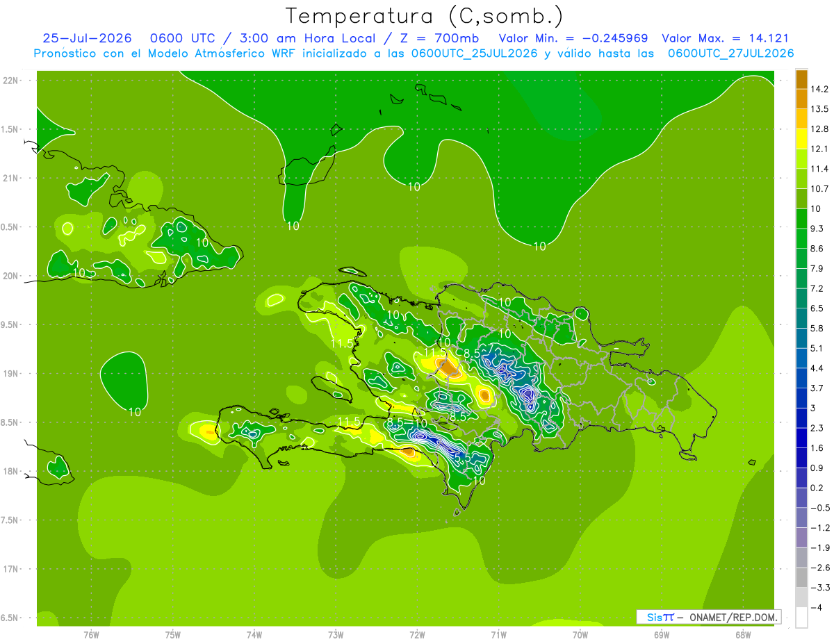Select the colorbar swatch between 9.3 and 10
The height and width of the screenshot is (644, 834).
801,218
